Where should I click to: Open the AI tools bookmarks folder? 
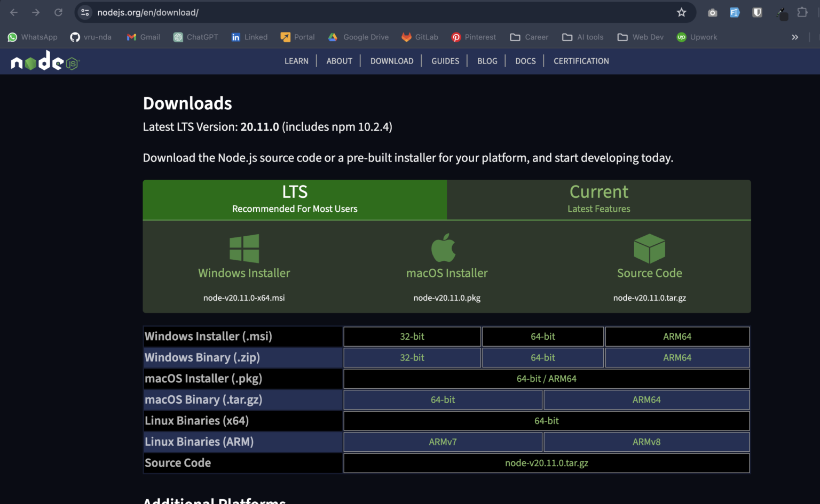[x=583, y=37]
